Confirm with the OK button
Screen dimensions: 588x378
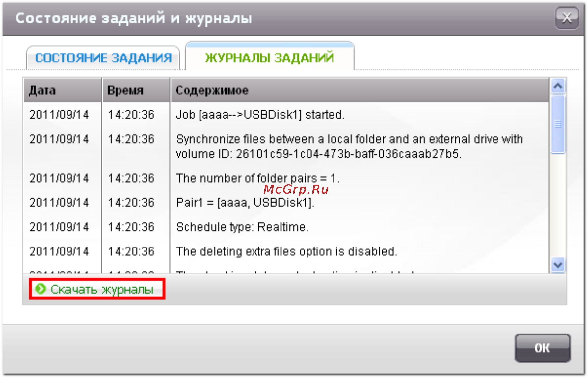pos(542,348)
